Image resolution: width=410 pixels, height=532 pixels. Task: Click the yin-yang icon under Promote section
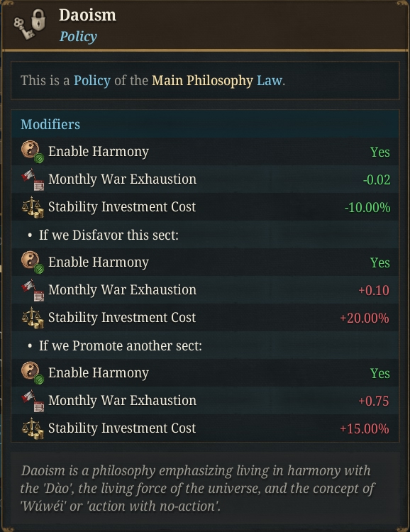[x=33, y=372]
